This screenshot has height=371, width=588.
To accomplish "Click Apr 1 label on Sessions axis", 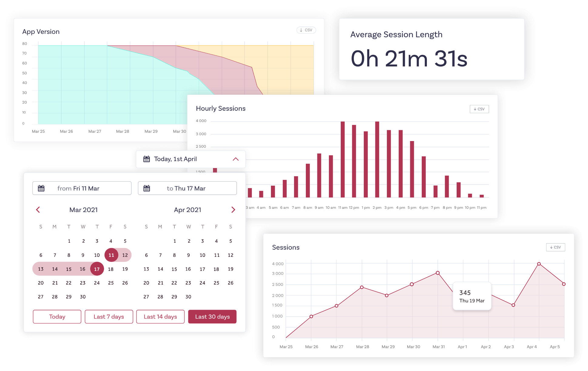I will (x=462, y=347).
